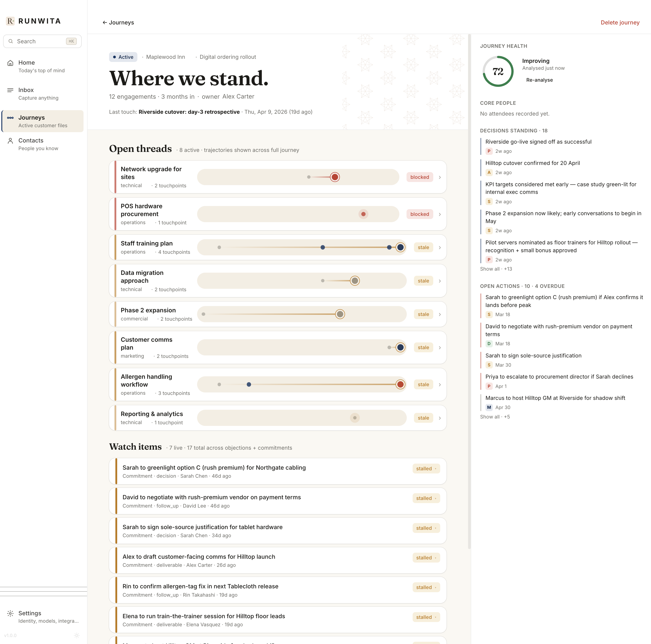Viewport: 651px width, 644px height.
Task: Open Settings via the gear icon
Action: pyautogui.click(x=11, y=613)
